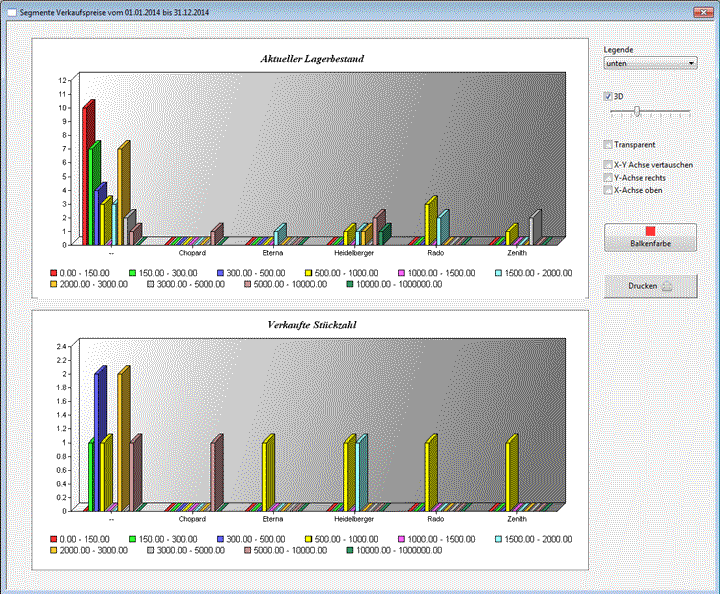Click the Drucken button
Viewport: 720px width, 594px height.
pos(650,286)
